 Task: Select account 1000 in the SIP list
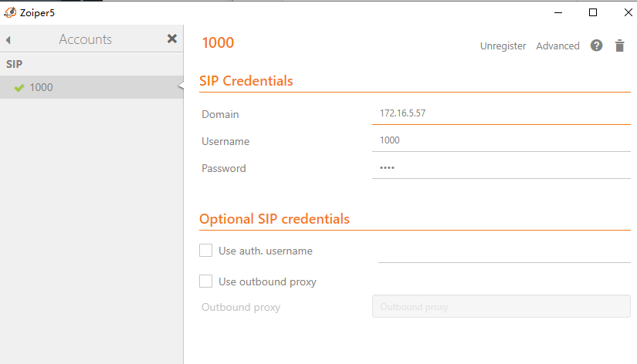[x=91, y=87]
